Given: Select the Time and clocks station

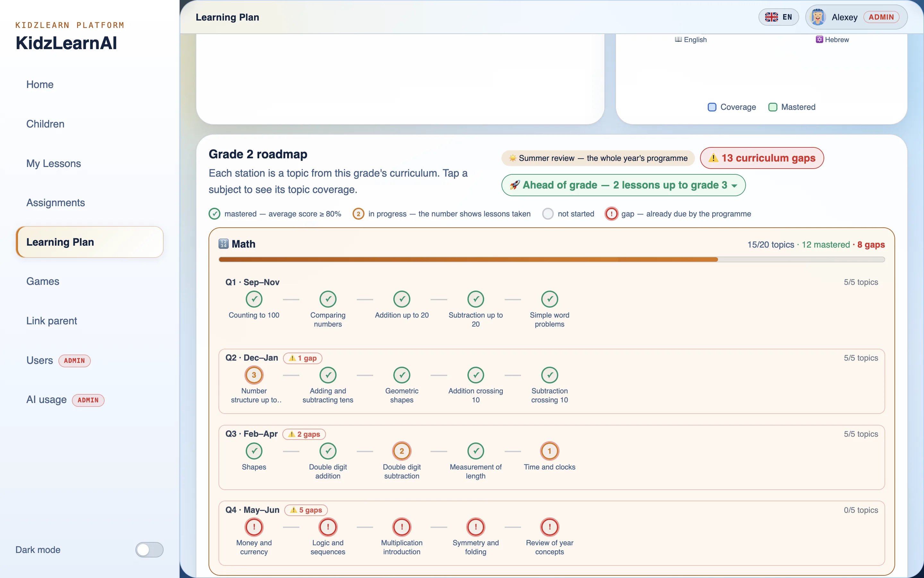Looking at the screenshot, I should click(x=550, y=451).
